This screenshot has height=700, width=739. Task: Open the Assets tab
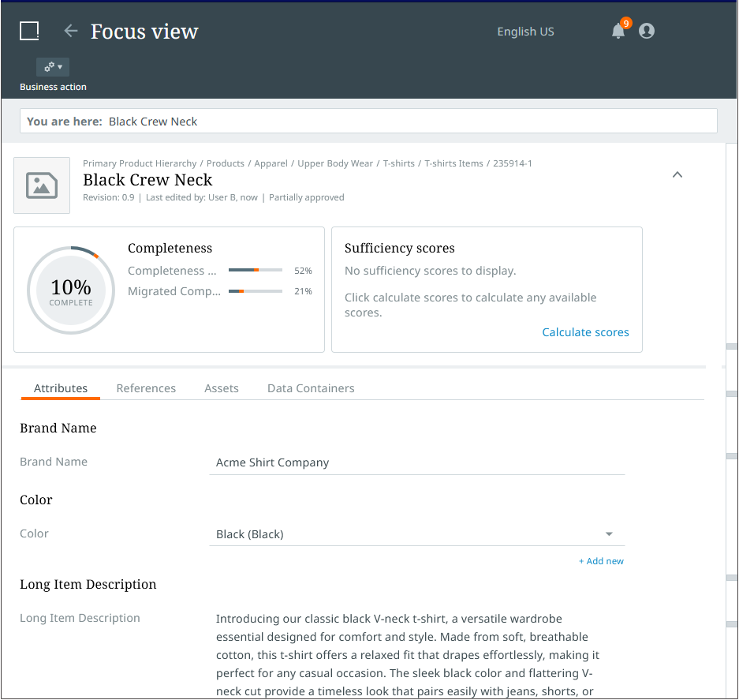[222, 388]
